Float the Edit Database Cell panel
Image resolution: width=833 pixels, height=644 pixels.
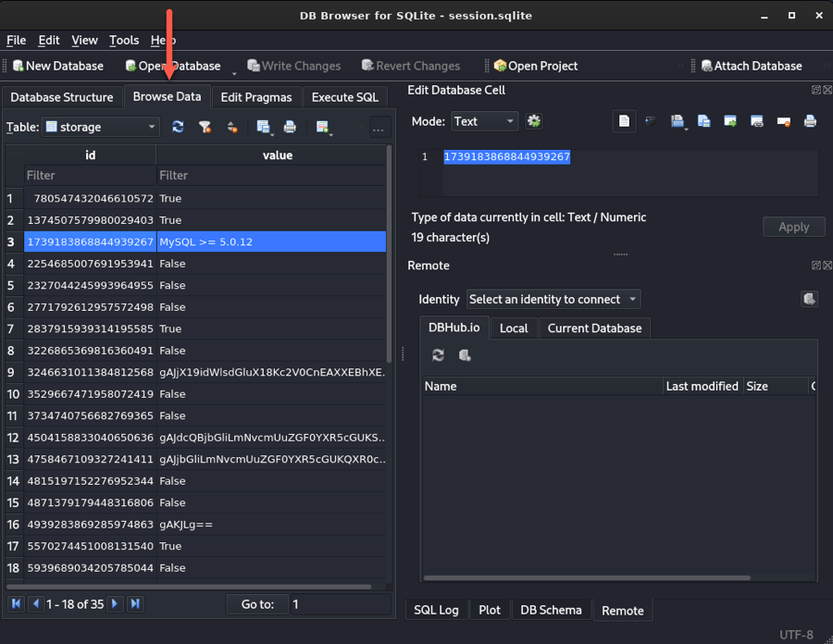[x=816, y=90]
